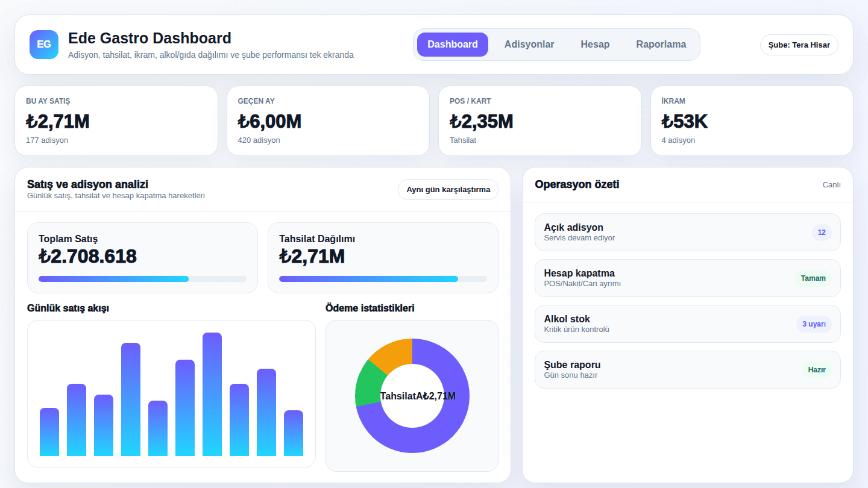Open the Adisyonlar tab
The image size is (868, 488).
[x=529, y=45]
